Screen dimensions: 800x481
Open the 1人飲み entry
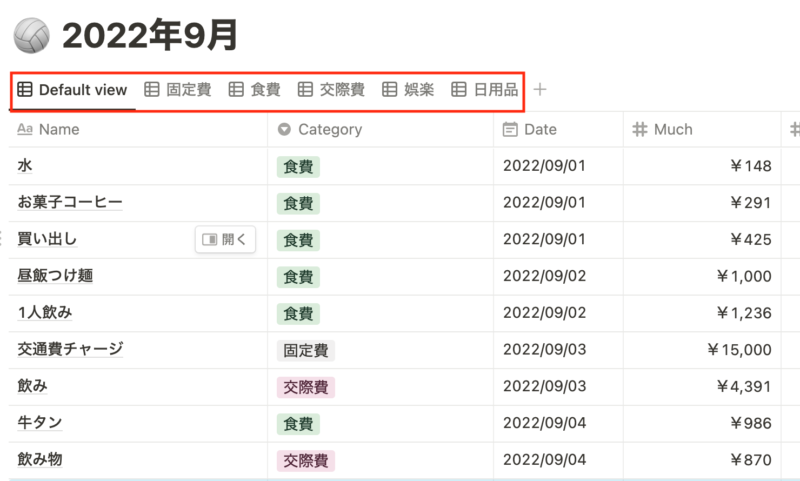45,313
